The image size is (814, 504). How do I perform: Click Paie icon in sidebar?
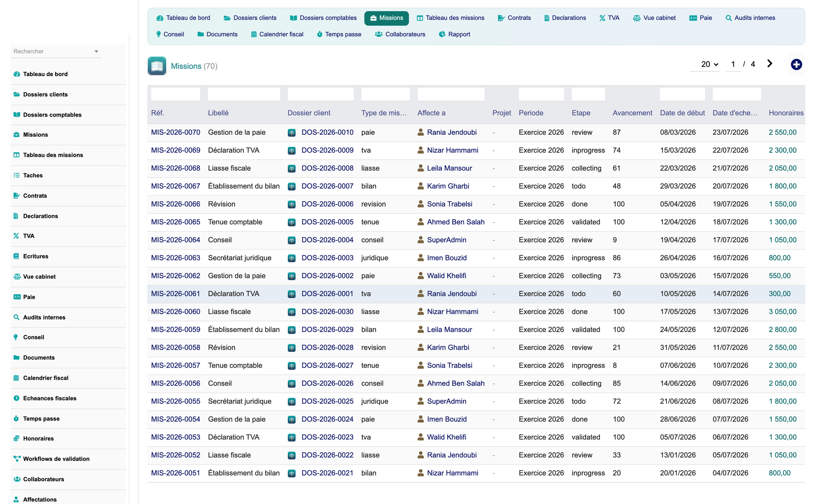coord(17,297)
